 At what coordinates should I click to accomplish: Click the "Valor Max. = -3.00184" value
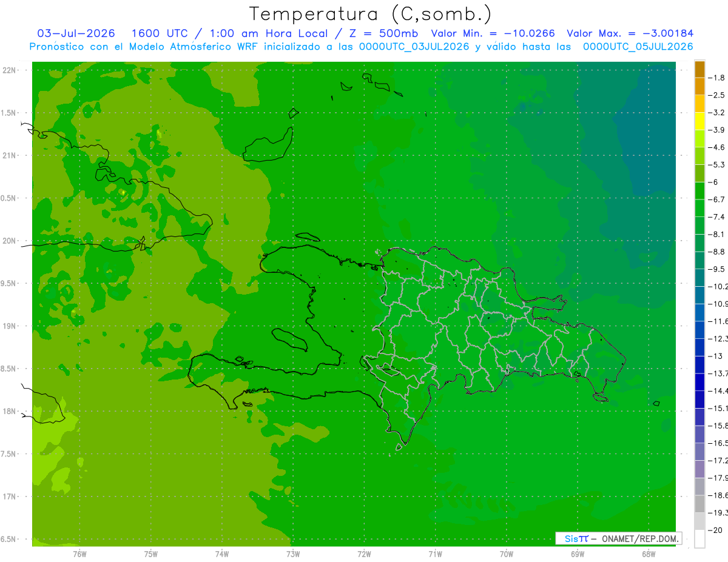(630, 33)
